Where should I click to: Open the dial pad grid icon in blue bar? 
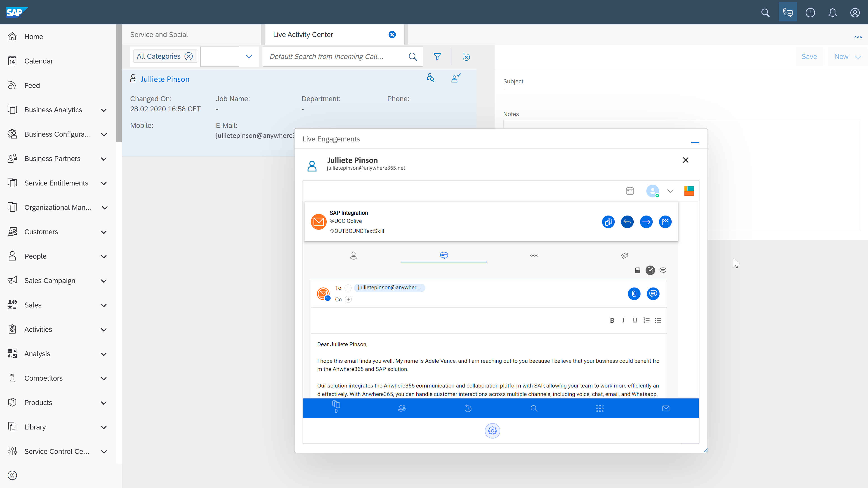coord(600,408)
